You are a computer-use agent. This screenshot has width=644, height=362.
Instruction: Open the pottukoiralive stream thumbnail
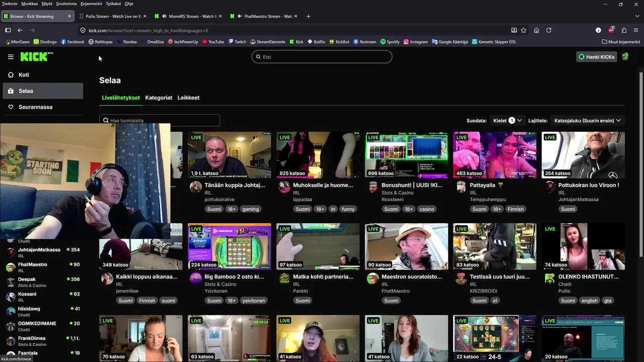(x=229, y=155)
